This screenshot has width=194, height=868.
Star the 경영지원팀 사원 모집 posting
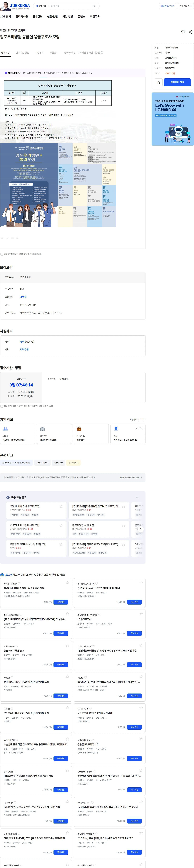[x=123, y=525]
